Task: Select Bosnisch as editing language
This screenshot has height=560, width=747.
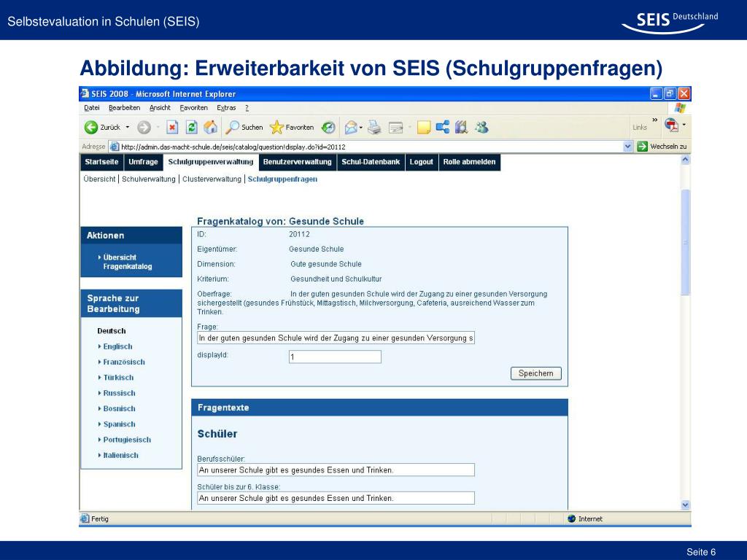Action: 119,408
